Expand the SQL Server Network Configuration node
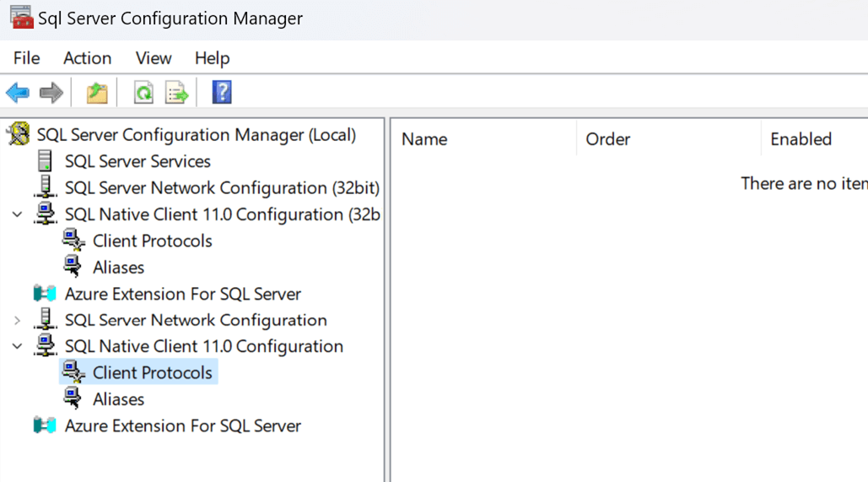The height and width of the screenshot is (482, 868). click(17, 320)
